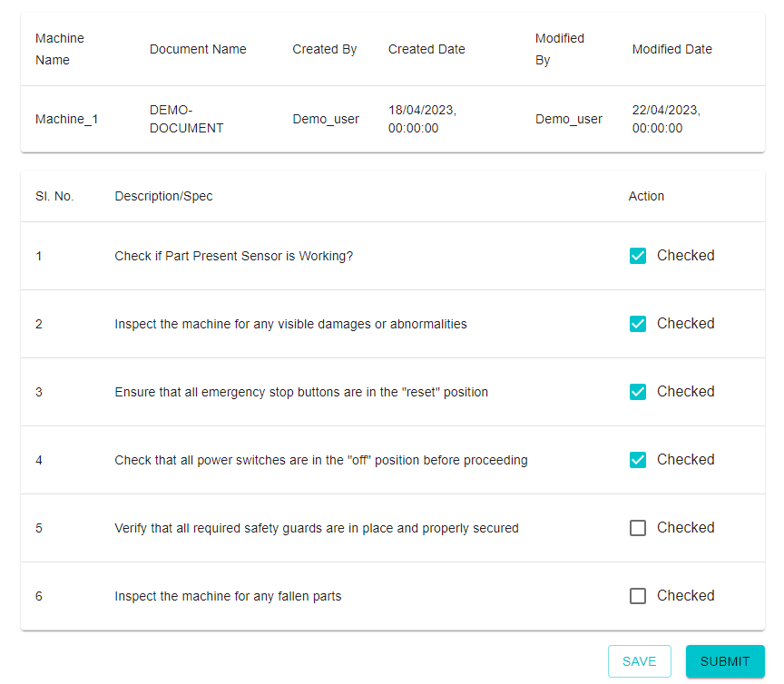Click the Modified Date column header
The width and height of the screenshot is (784, 684).
click(671, 49)
